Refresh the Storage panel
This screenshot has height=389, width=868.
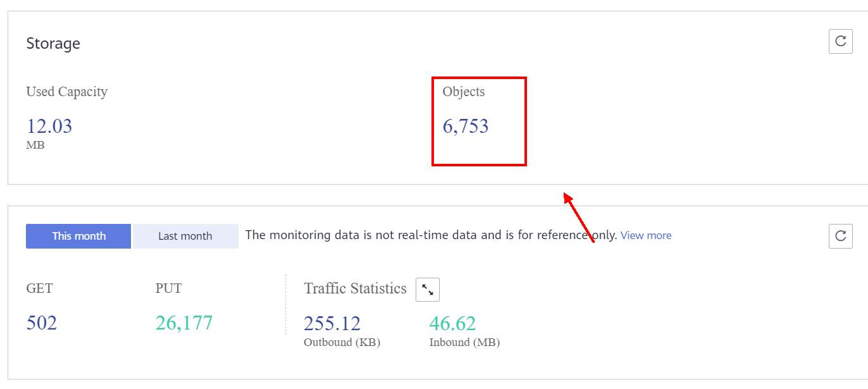pos(840,42)
